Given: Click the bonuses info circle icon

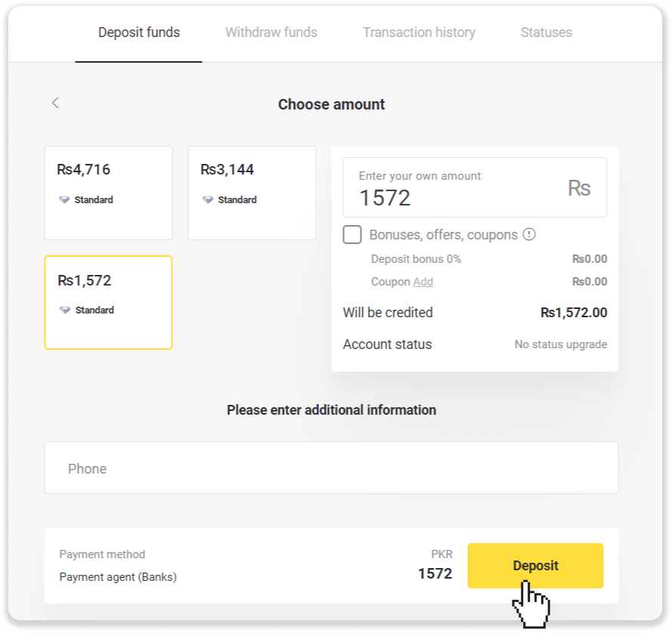Looking at the screenshot, I should pyautogui.click(x=529, y=234).
